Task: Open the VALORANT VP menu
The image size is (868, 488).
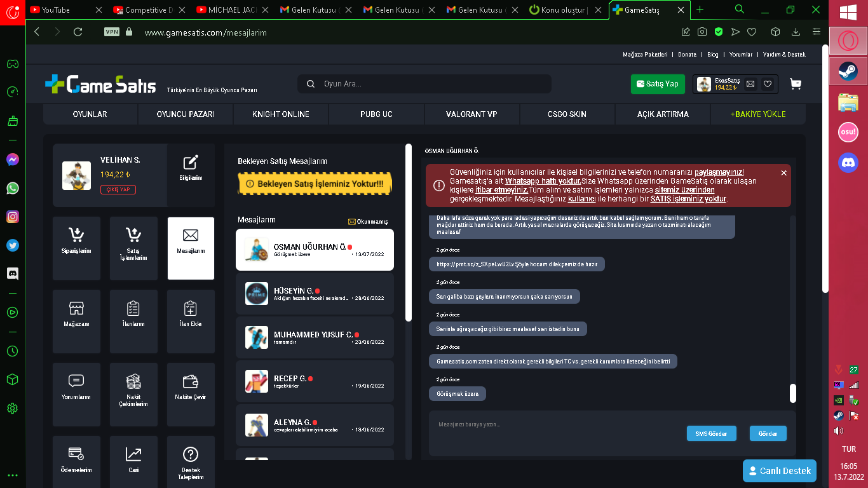Action: click(x=471, y=114)
